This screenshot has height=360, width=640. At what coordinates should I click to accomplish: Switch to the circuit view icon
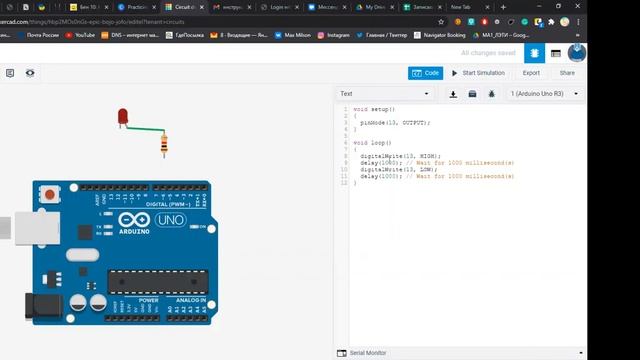tap(534, 53)
